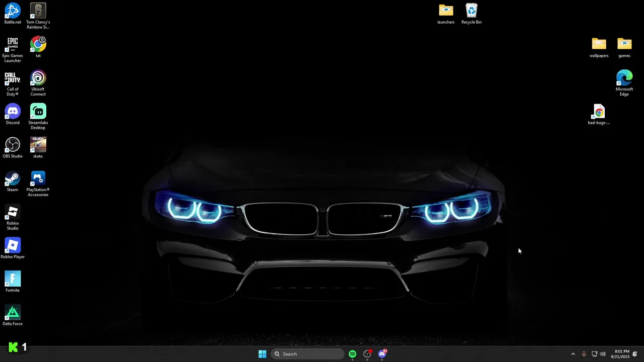The height and width of the screenshot is (362, 644).
Task: Select the launchers folder
Action: click(x=446, y=14)
